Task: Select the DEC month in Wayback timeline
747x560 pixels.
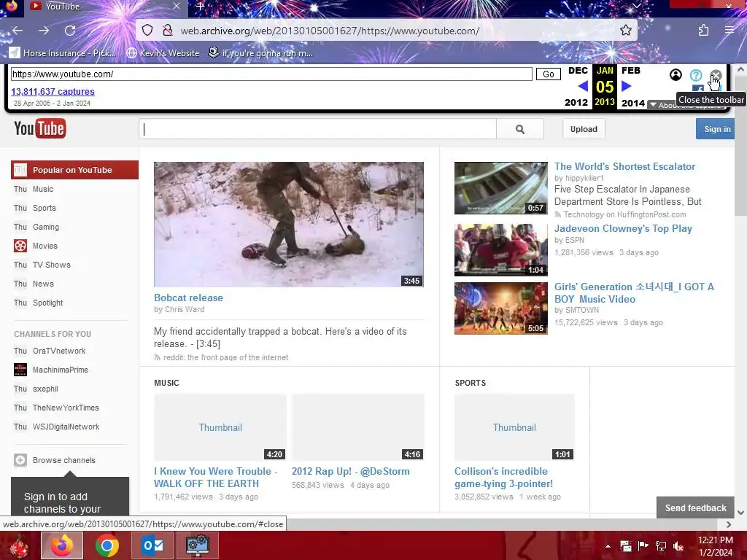Action: 578,71
